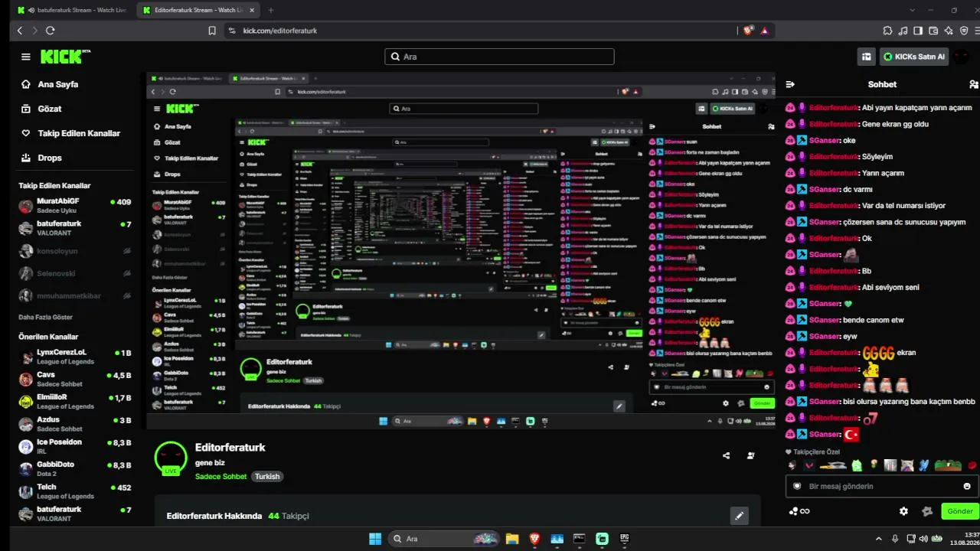Open the Sadece Sohbet category link
The image size is (980, 551).
(220, 476)
